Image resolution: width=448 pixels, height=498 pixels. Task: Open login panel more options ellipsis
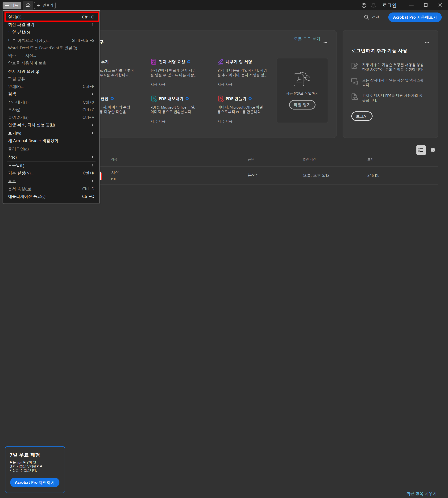click(x=427, y=42)
